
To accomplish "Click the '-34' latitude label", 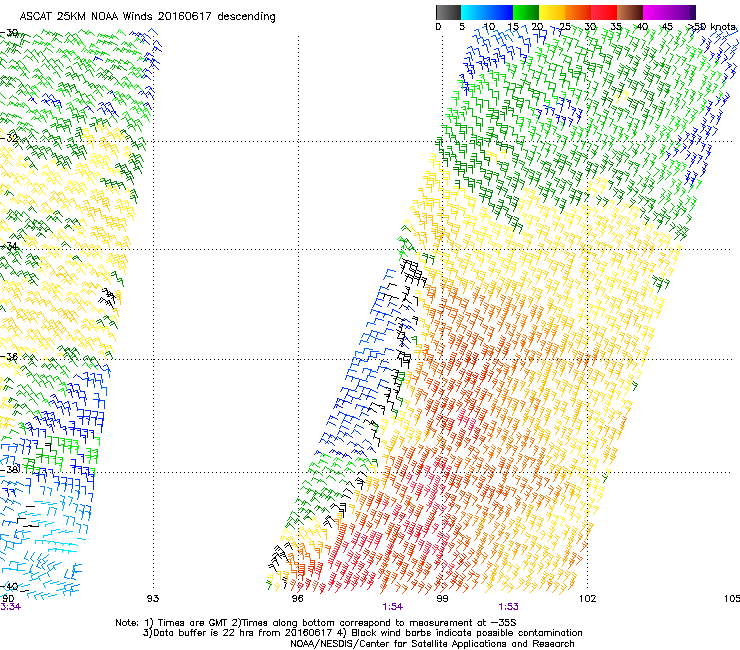I will click(x=9, y=246).
